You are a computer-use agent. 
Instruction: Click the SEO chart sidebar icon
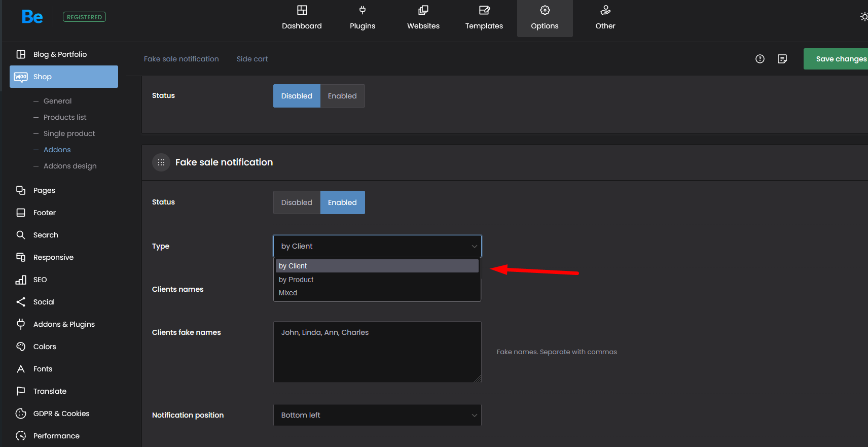(21, 280)
